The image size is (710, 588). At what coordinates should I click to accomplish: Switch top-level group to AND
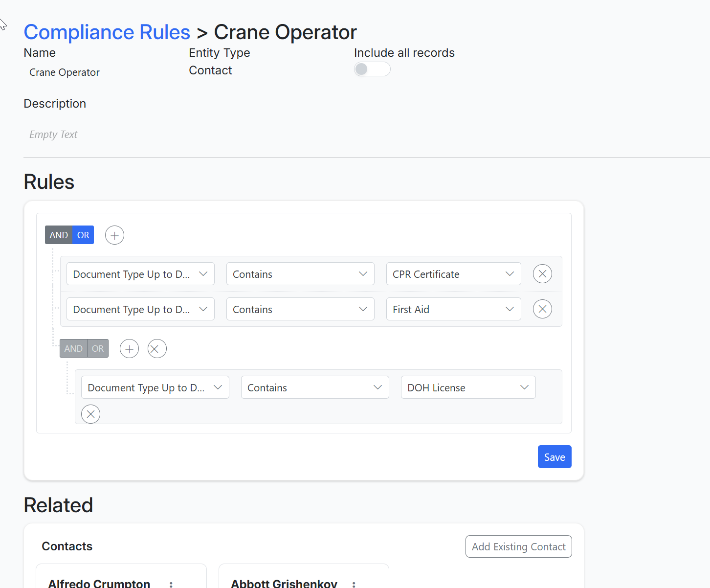click(59, 235)
